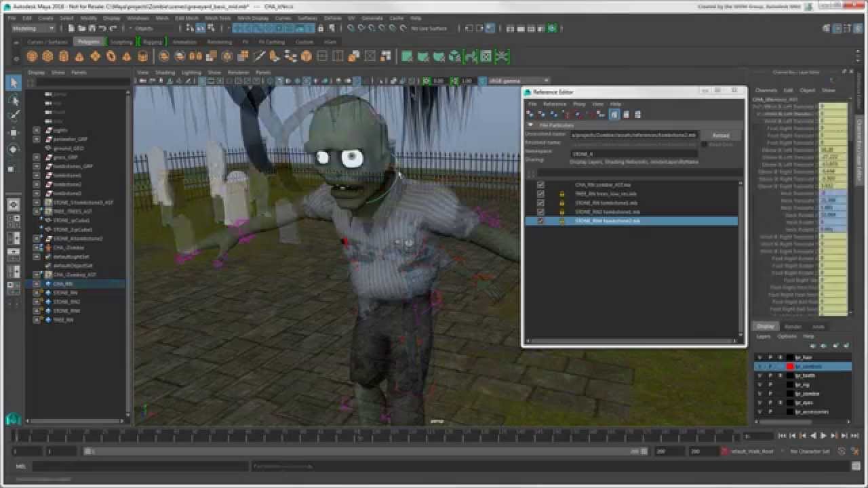
Task: Click the Reload button in Reference Editor
Action: [720, 136]
